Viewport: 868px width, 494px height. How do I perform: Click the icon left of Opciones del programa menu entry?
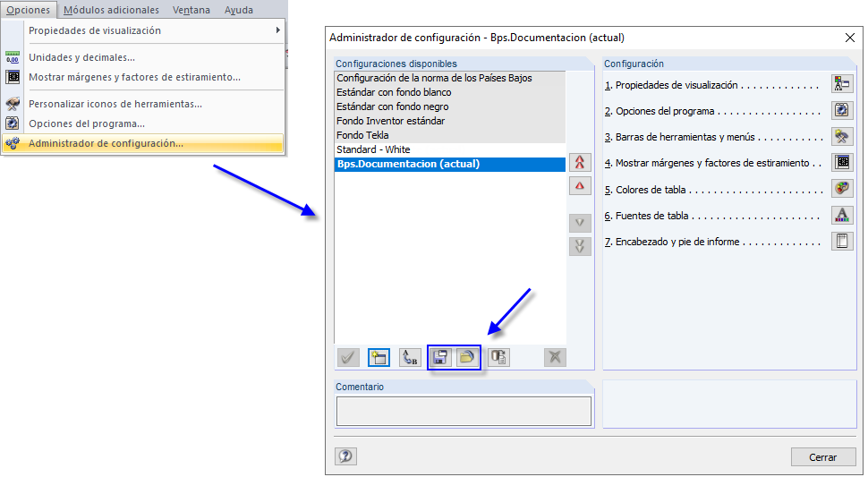(x=13, y=123)
